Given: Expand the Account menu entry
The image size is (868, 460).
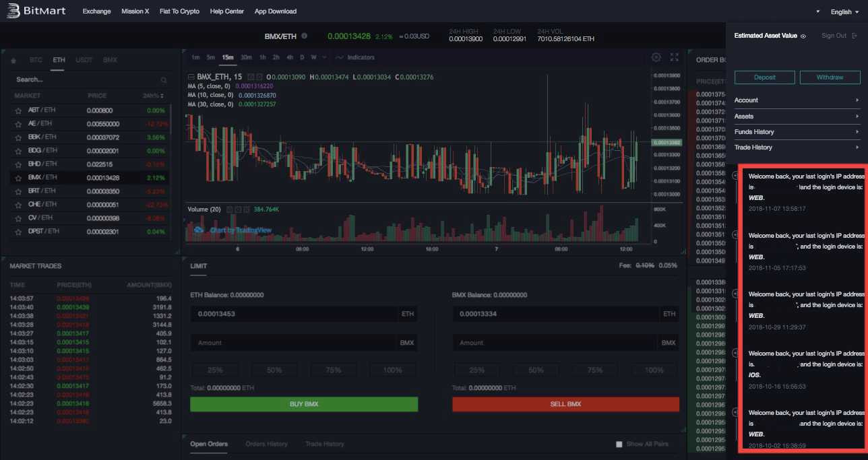Looking at the screenshot, I should (x=797, y=100).
